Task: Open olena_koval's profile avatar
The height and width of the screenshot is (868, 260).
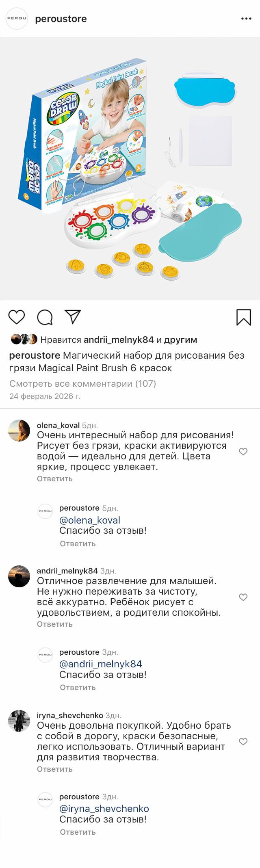Action: coord(19,431)
